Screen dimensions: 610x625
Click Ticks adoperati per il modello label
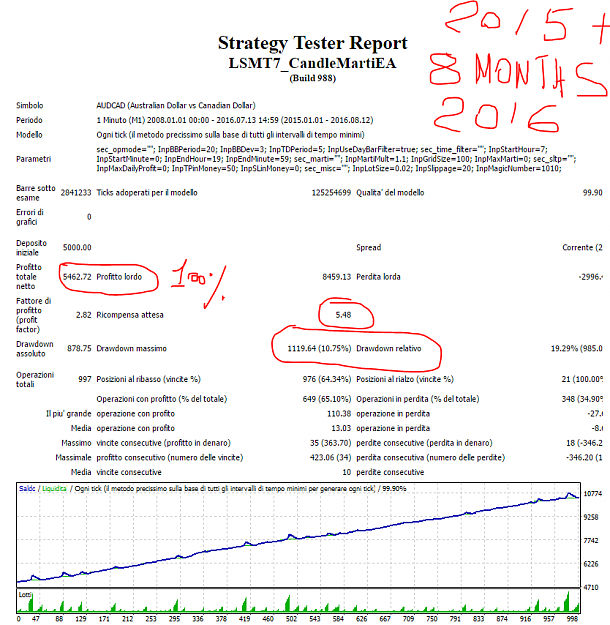point(147,193)
